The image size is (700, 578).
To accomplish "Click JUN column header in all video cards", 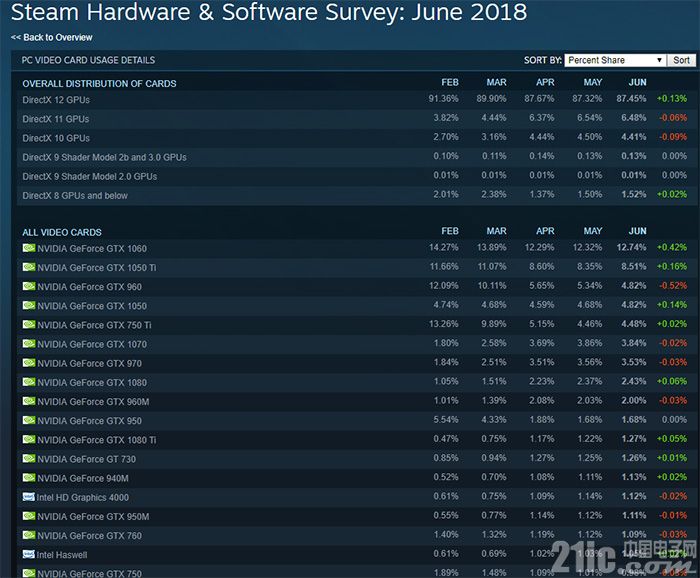I will pyautogui.click(x=638, y=231).
